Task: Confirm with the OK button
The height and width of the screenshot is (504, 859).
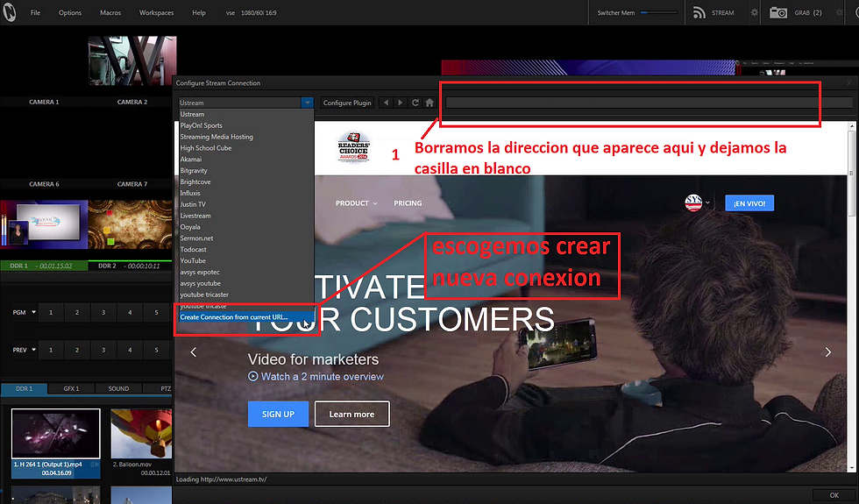Action: click(834, 494)
